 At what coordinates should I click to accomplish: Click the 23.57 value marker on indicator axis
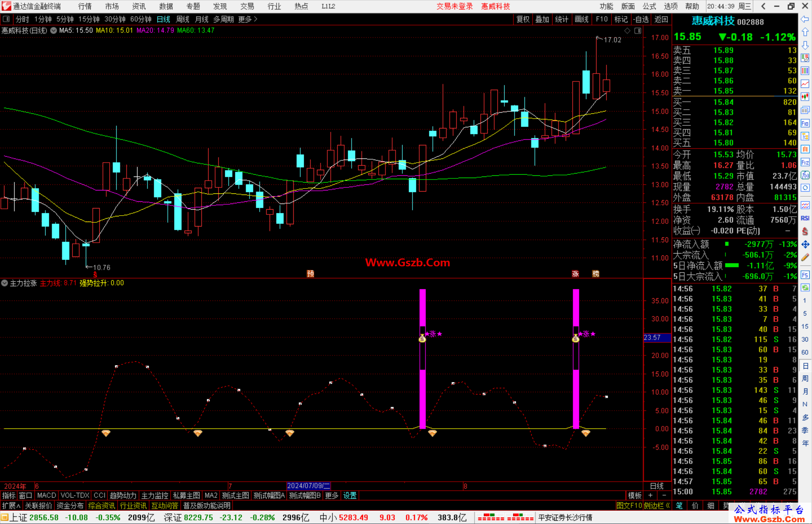[657, 338]
